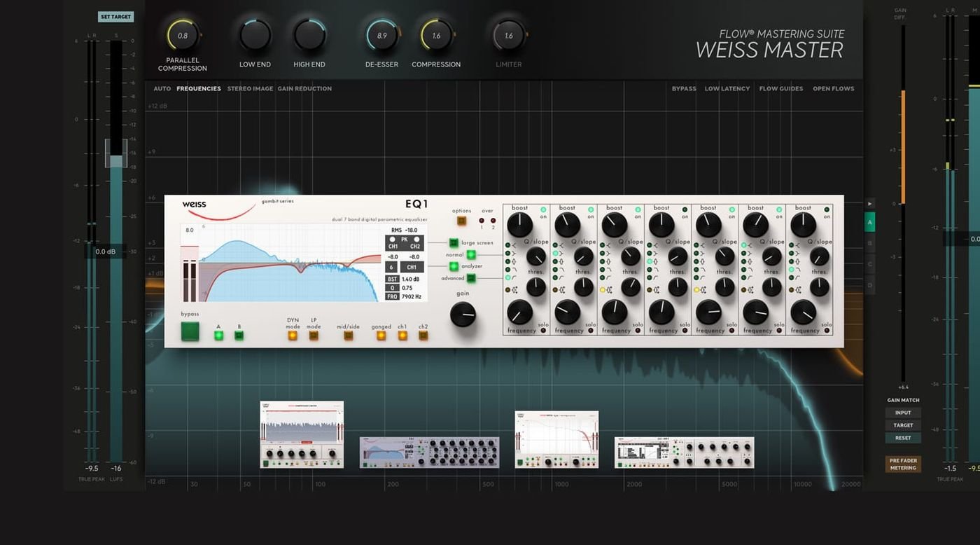Click the sixth band Q/slope knob
Screen dimensions: 980x545
tap(772, 256)
